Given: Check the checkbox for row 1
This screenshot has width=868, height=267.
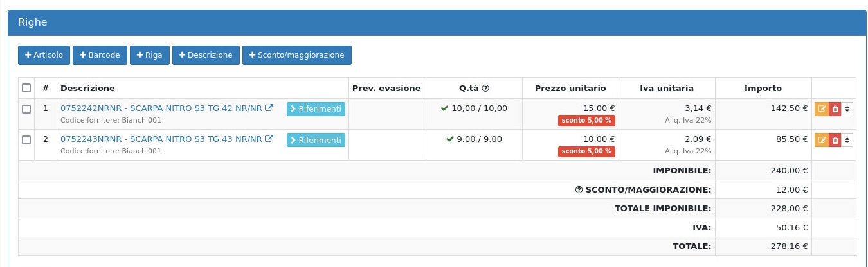Looking at the screenshot, I should click(26, 109).
